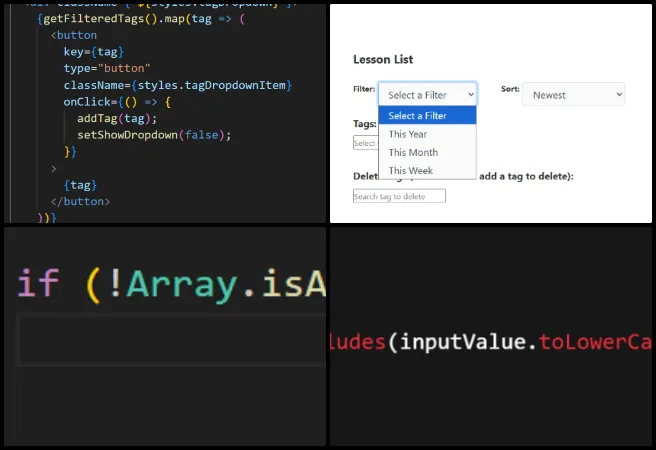The width and height of the screenshot is (656, 450).
Task: Click the 'Sort:' label
Action: [510, 89]
